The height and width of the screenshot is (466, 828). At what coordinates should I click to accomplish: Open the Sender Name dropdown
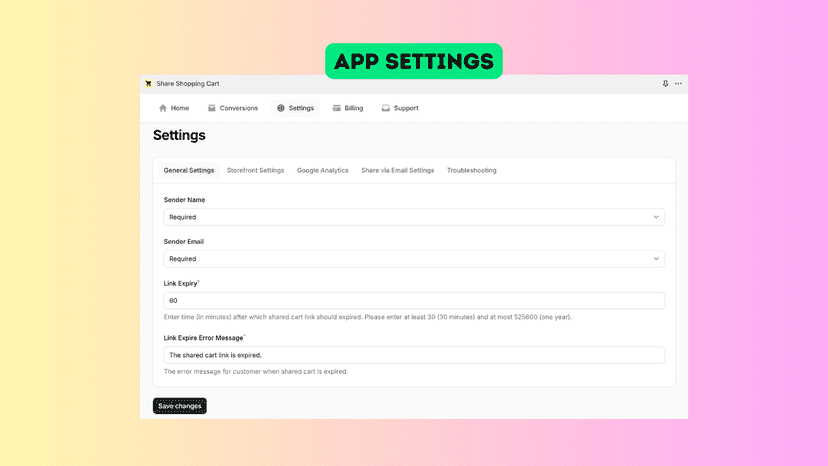click(x=414, y=217)
